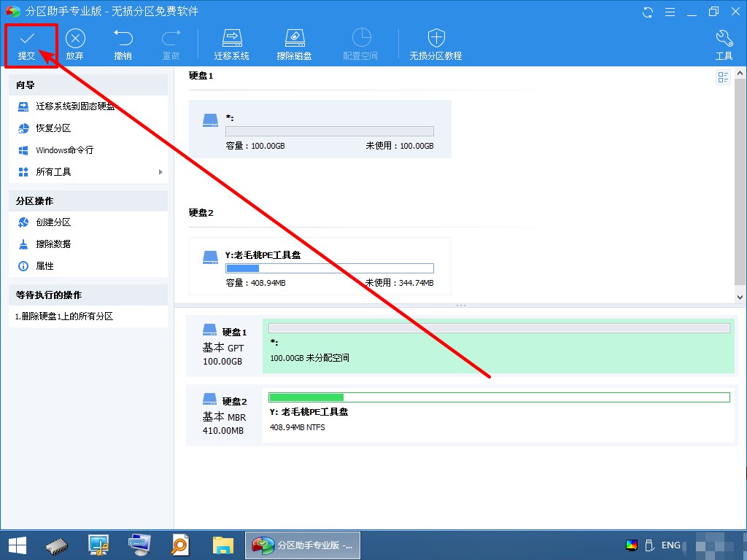Select the Y: drive icon in 硬盘2 card
This screenshot has height=560, width=747.
click(x=211, y=257)
